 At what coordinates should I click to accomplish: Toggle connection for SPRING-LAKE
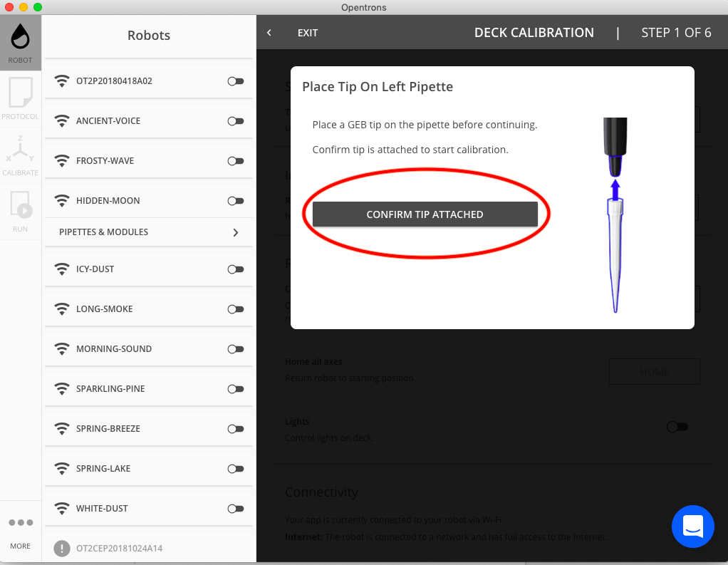[235, 469]
